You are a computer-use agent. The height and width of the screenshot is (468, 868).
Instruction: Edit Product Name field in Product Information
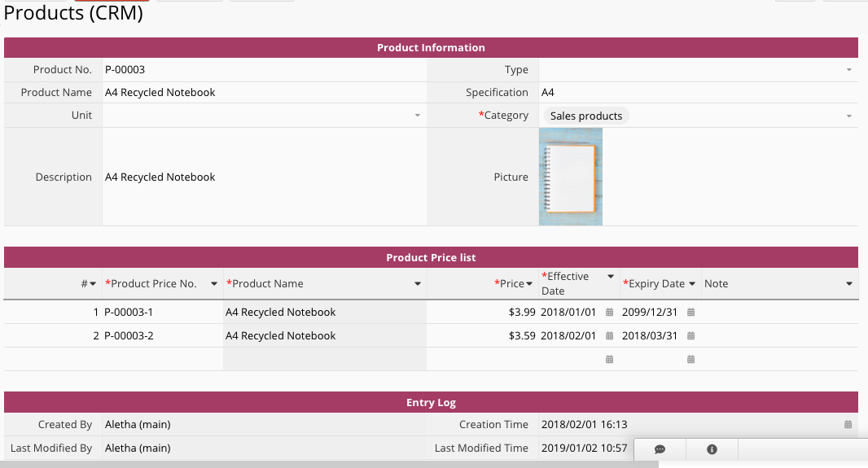tap(264, 93)
